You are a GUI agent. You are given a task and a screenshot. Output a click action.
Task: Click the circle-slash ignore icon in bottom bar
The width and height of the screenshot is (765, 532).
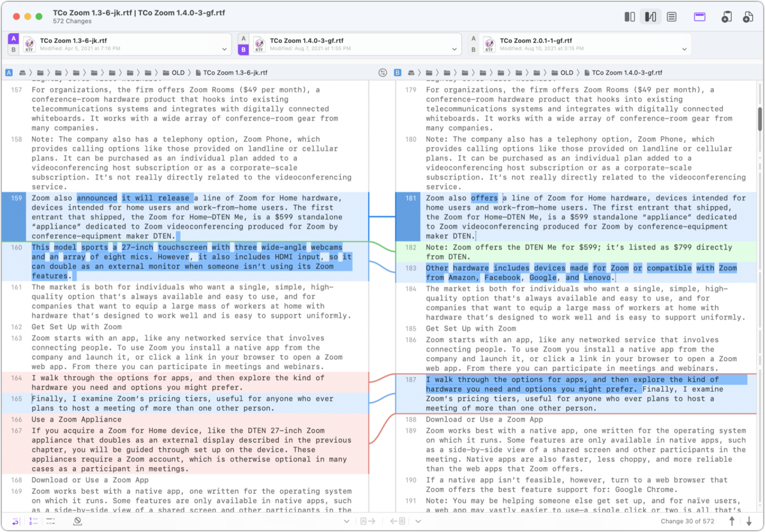(78, 521)
